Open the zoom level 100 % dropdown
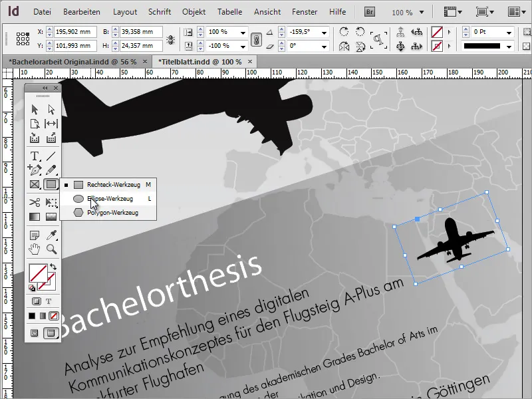The width and height of the screenshot is (532, 399). [422, 12]
